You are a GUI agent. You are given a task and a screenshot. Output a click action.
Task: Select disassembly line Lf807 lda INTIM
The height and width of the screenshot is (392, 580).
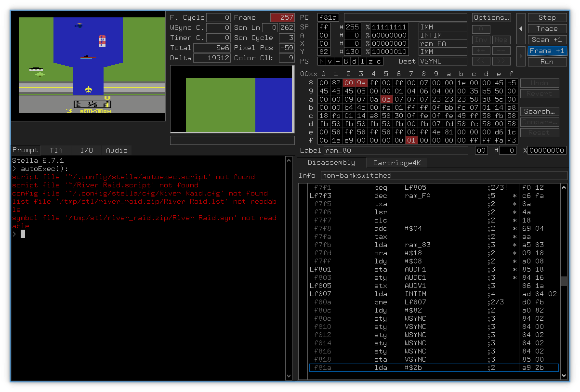click(x=434, y=294)
